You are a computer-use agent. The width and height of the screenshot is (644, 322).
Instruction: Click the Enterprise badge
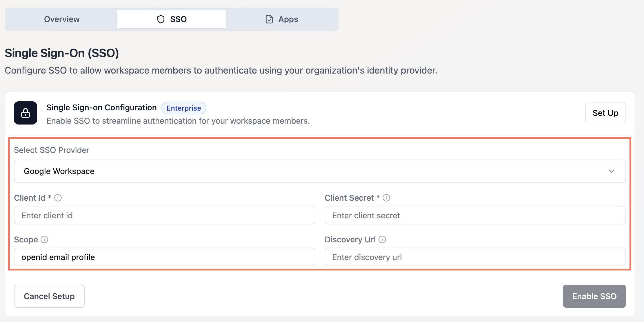184,108
